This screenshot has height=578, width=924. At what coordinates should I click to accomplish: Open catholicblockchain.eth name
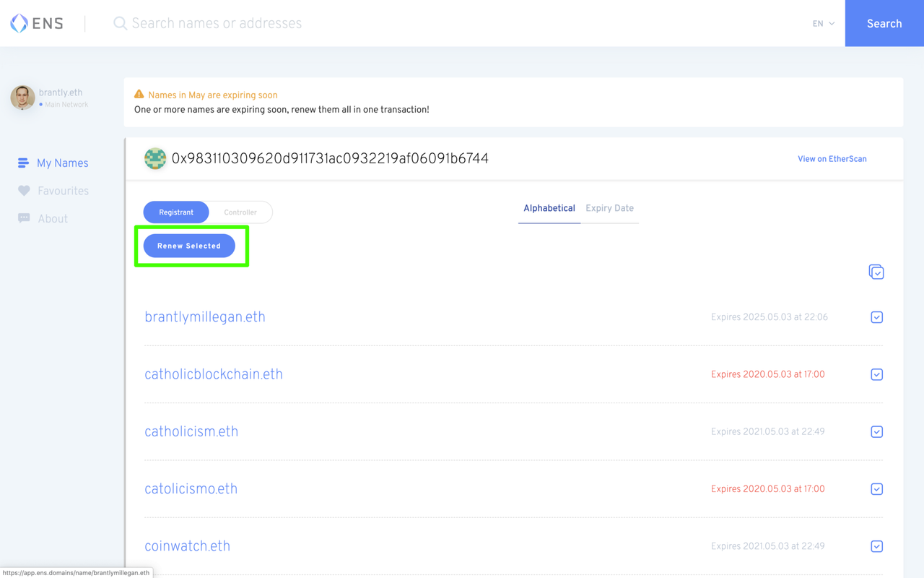pos(214,374)
